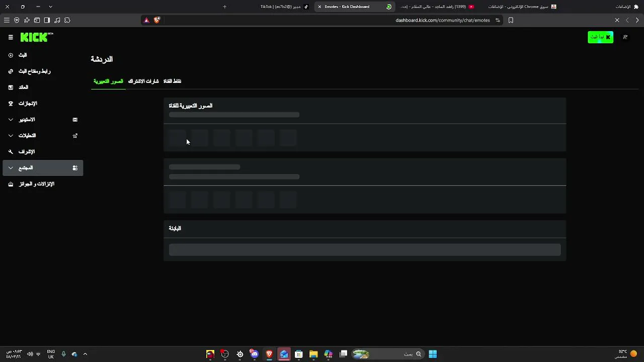The image size is (644, 362).
Task: Open a new browser tab
Action: pyautogui.click(x=224, y=7)
